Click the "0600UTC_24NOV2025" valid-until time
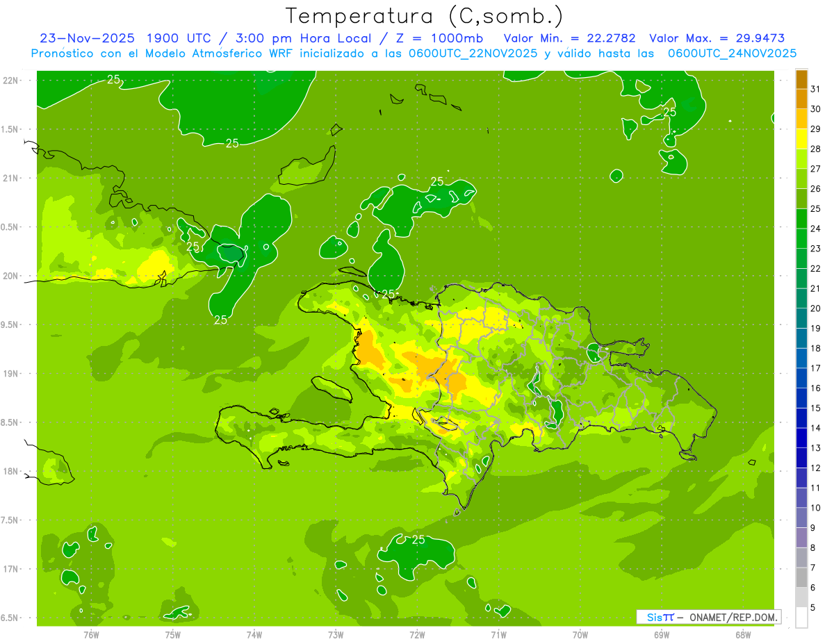The height and width of the screenshot is (644, 834). (x=732, y=53)
